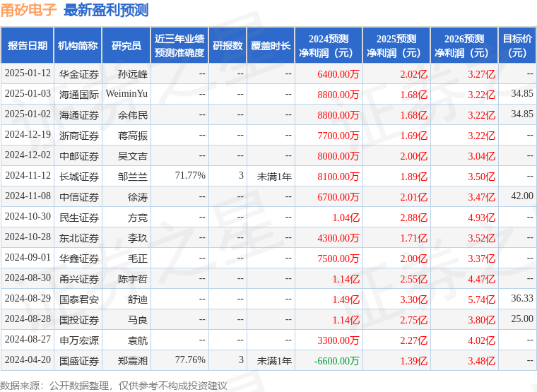Click the 报告日期 column header
The width and height of the screenshot is (537, 392).
tap(28, 45)
